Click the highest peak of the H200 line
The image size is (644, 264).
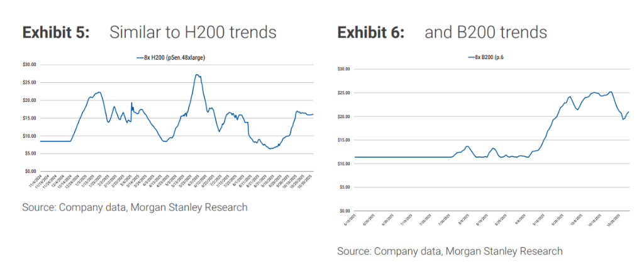197,75
